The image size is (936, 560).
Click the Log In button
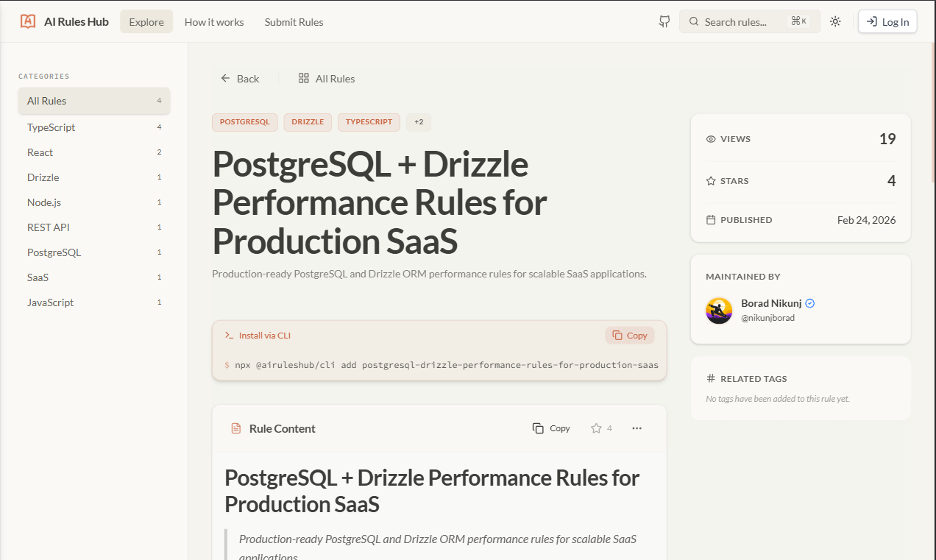(x=887, y=21)
